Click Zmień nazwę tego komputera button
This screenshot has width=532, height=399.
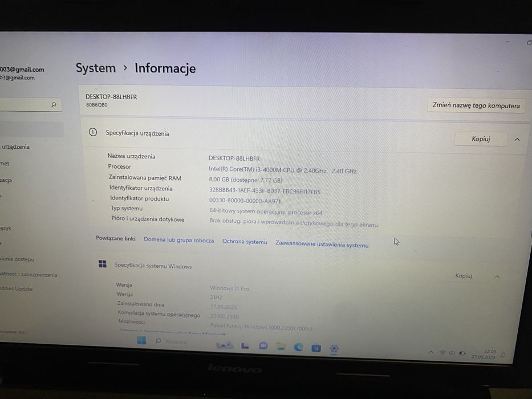tap(476, 105)
